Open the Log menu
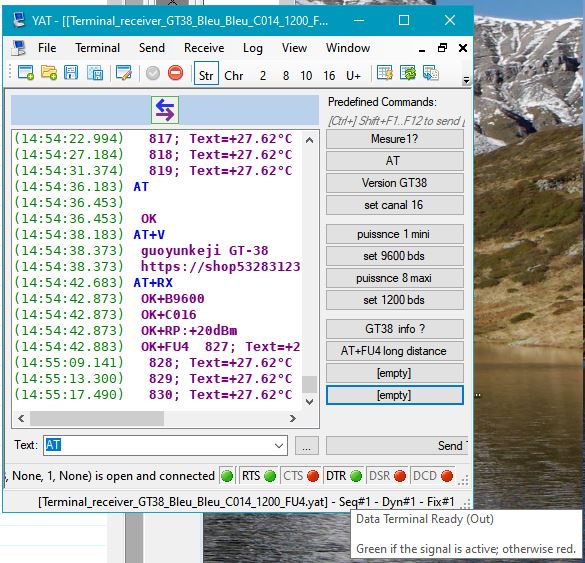This screenshot has height=563, width=585. pyautogui.click(x=253, y=48)
